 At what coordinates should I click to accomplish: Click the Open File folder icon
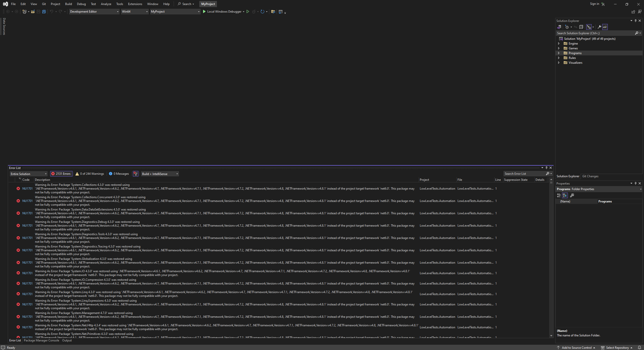(x=33, y=12)
